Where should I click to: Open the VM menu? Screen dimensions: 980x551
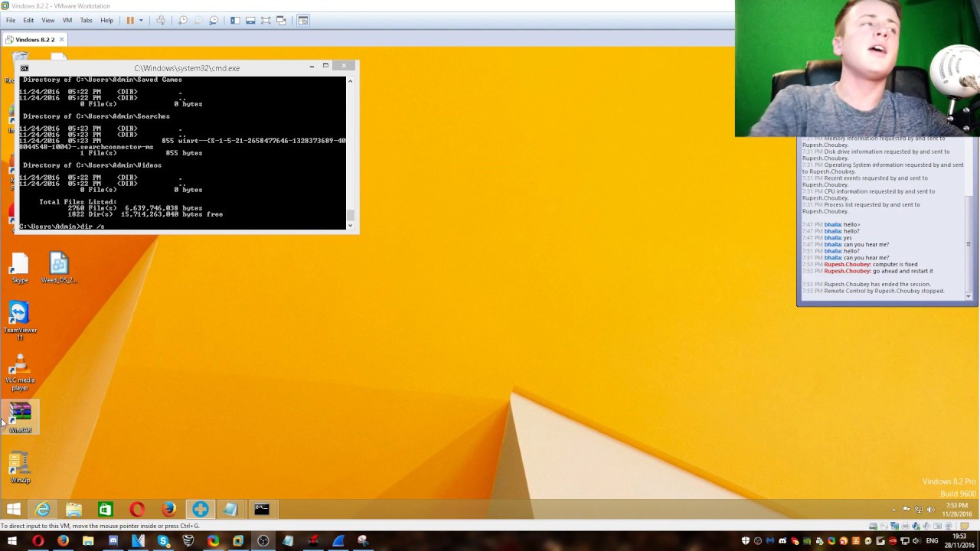coord(67,21)
